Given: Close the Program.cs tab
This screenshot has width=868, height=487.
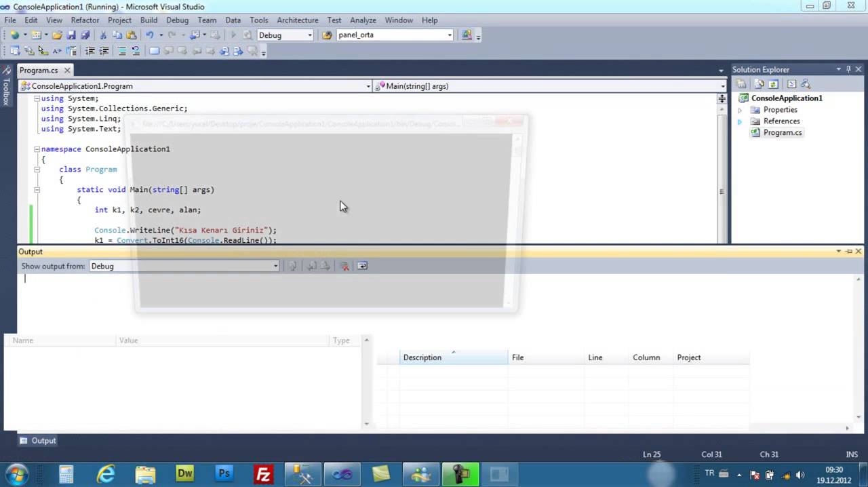Looking at the screenshot, I should click(68, 71).
